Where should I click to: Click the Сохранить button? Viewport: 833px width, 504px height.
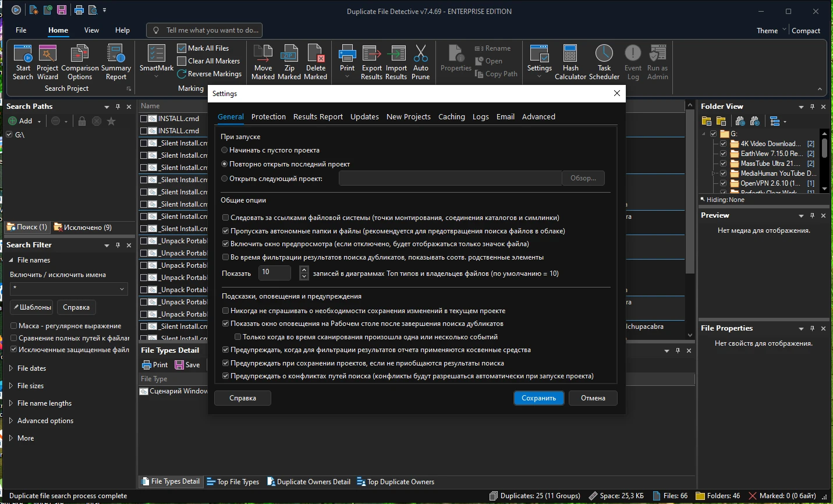click(538, 398)
